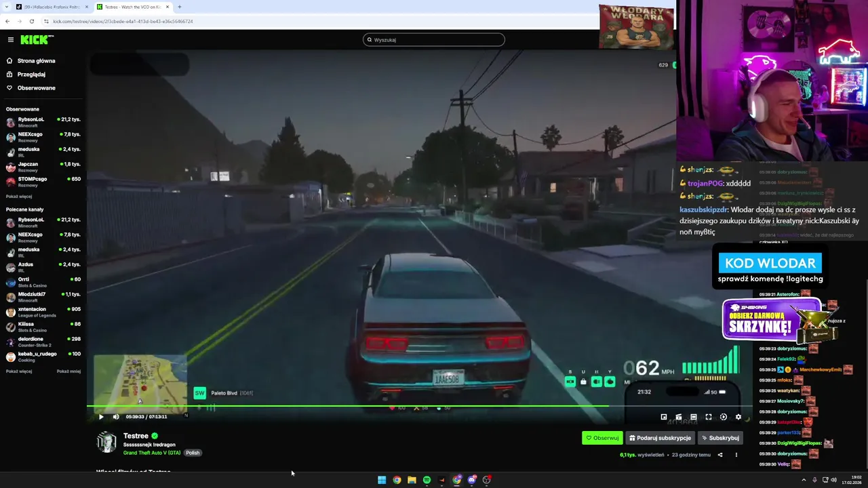
Task: Open Testree channel avatar
Action: pos(106,442)
